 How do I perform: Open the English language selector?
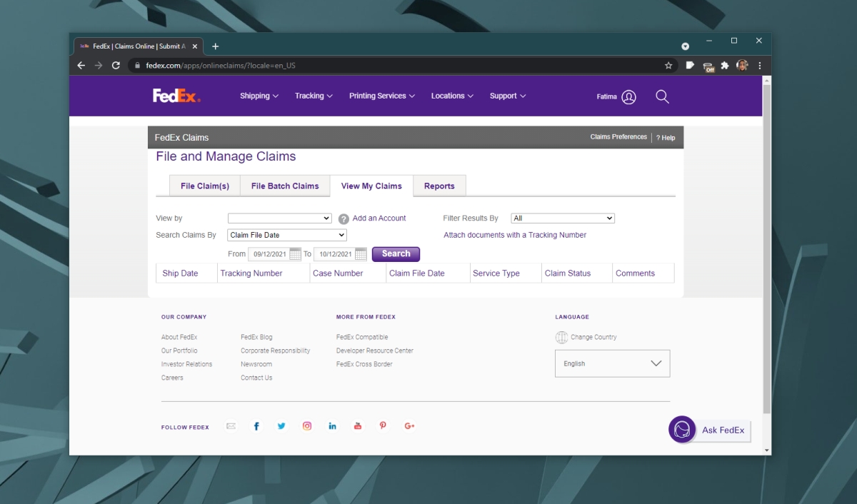pos(613,363)
